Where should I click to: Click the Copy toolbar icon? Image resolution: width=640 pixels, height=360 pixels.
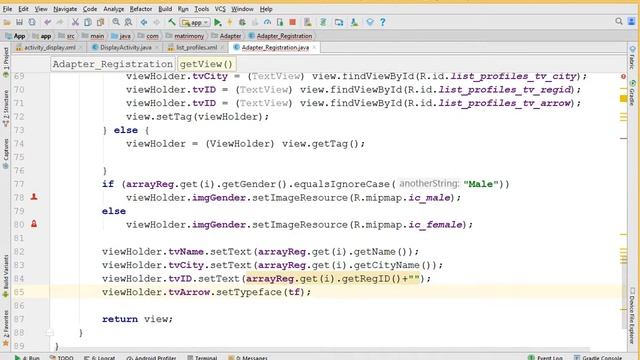point(87,22)
